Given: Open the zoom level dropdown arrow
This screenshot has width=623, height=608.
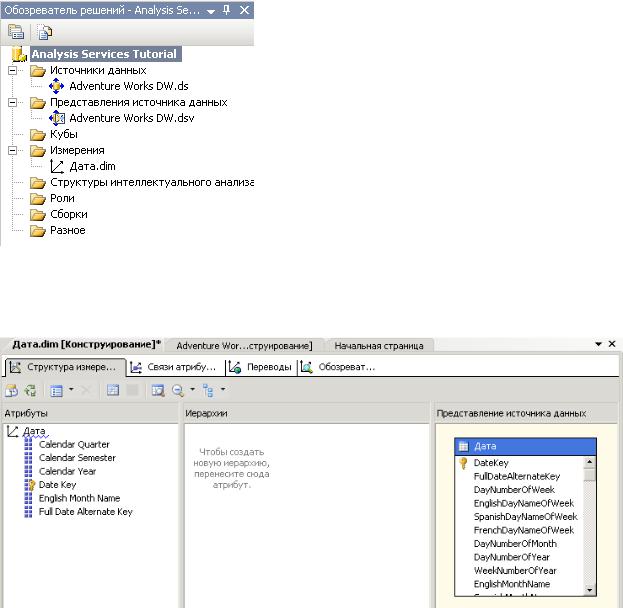Looking at the screenshot, I should (192, 389).
